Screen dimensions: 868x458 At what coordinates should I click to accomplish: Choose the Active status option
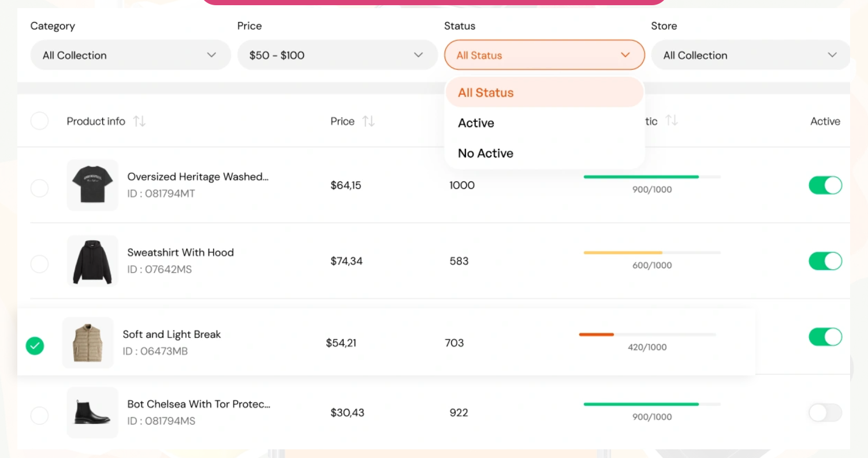point(544,123)
